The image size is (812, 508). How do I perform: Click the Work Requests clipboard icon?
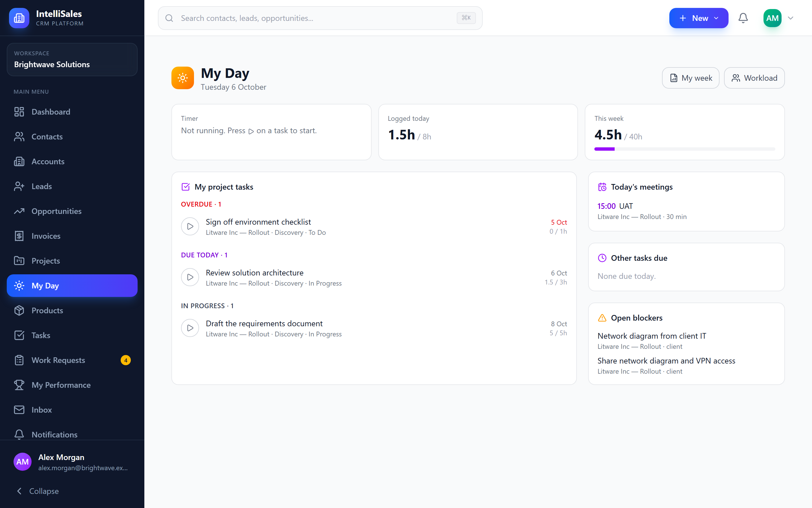[19, 360]
